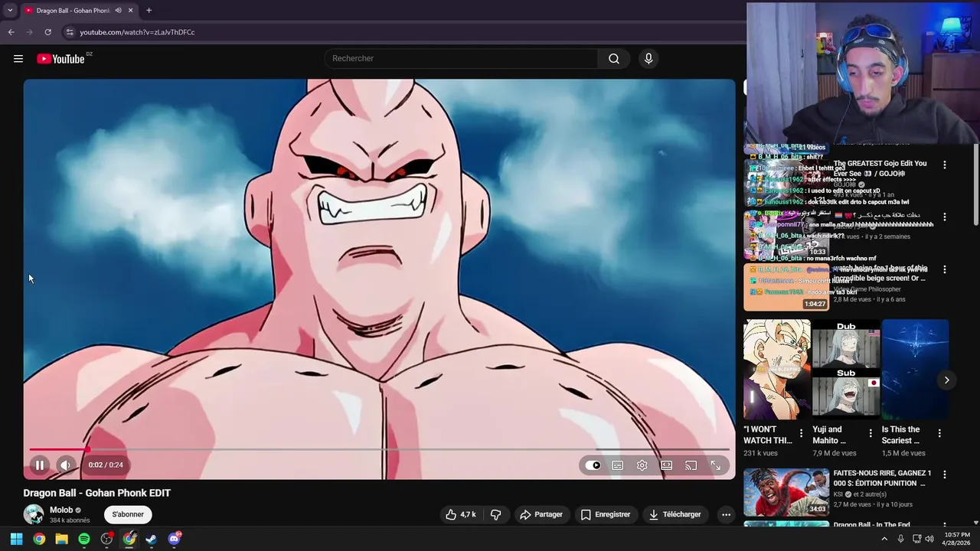
Task: Click the Télécharger download button
Action: pos(675,514)
